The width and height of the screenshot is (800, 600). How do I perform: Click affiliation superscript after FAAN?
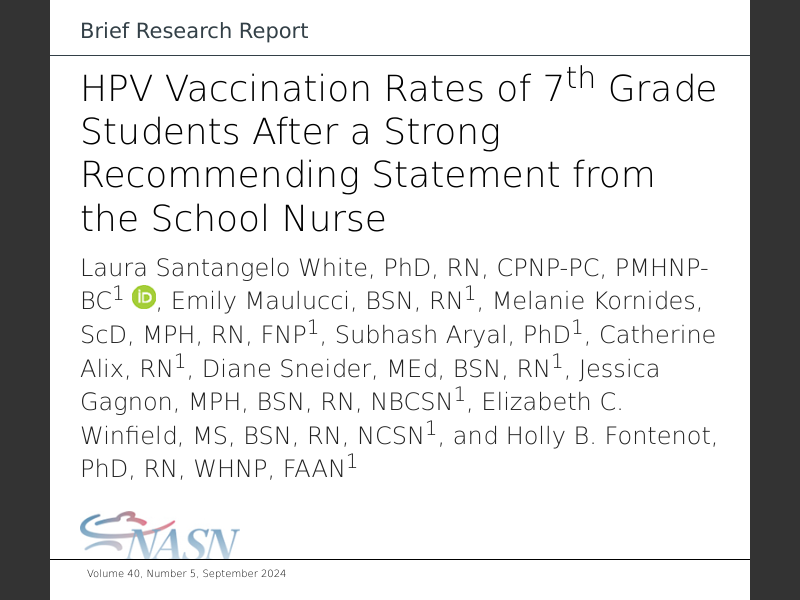(351, 462)
